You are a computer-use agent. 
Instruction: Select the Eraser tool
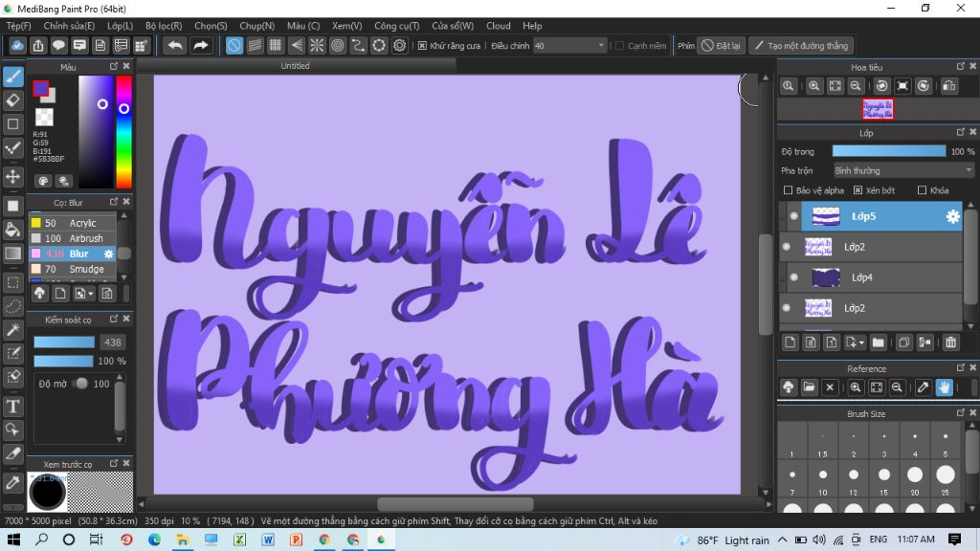(x=12, y=100)
